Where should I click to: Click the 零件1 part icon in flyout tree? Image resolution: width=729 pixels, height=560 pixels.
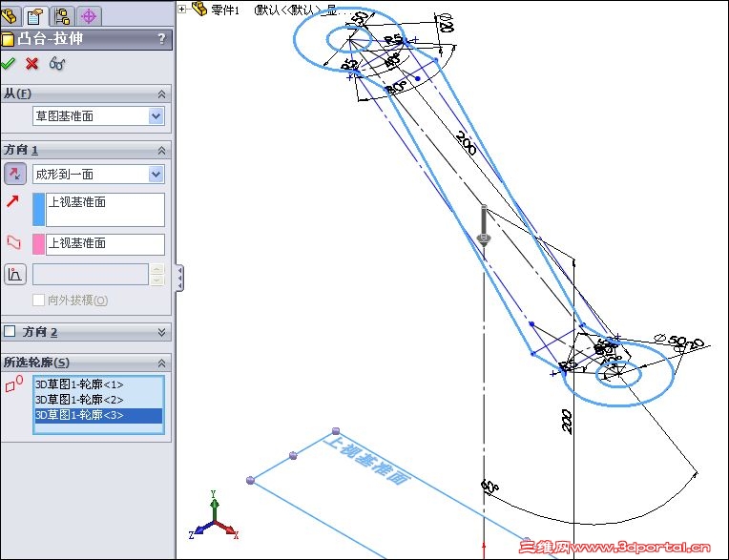pyautogui.click(x=199, y=8)
